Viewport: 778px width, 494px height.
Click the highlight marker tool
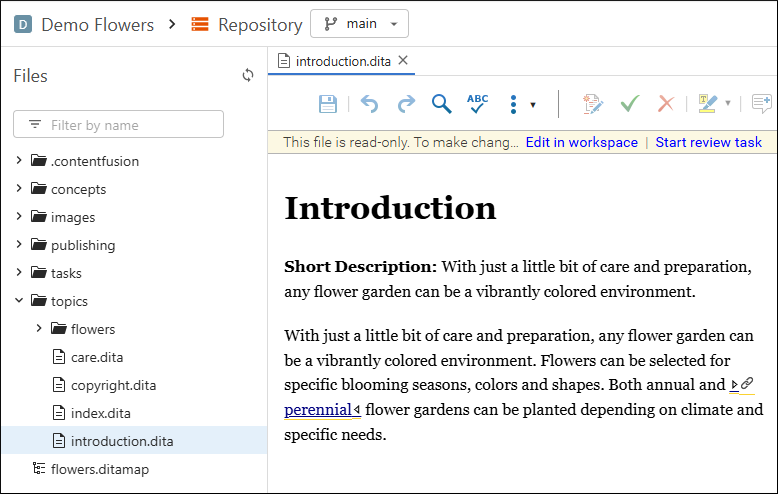point(709,104)
